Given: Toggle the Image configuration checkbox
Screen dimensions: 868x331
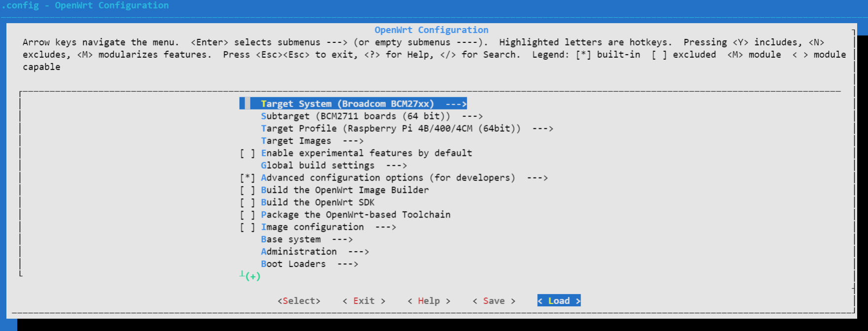Looking at the screenshot, I should (247, 227).
